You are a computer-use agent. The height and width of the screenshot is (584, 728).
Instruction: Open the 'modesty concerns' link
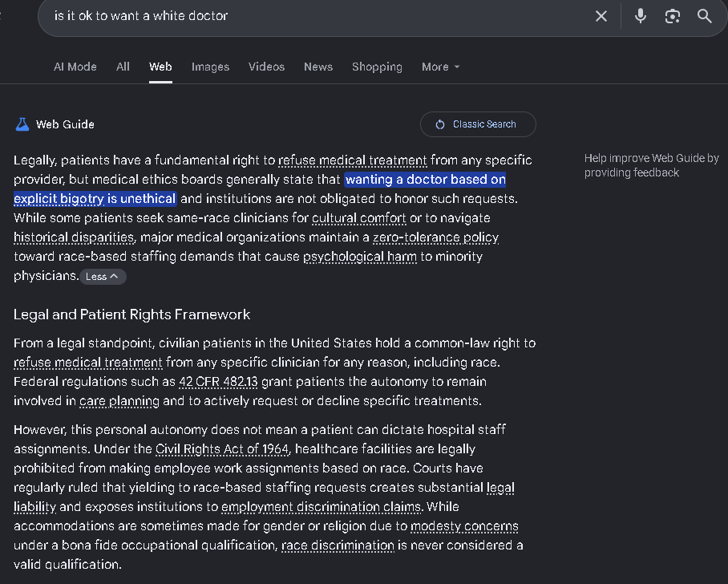coord(464,526)
